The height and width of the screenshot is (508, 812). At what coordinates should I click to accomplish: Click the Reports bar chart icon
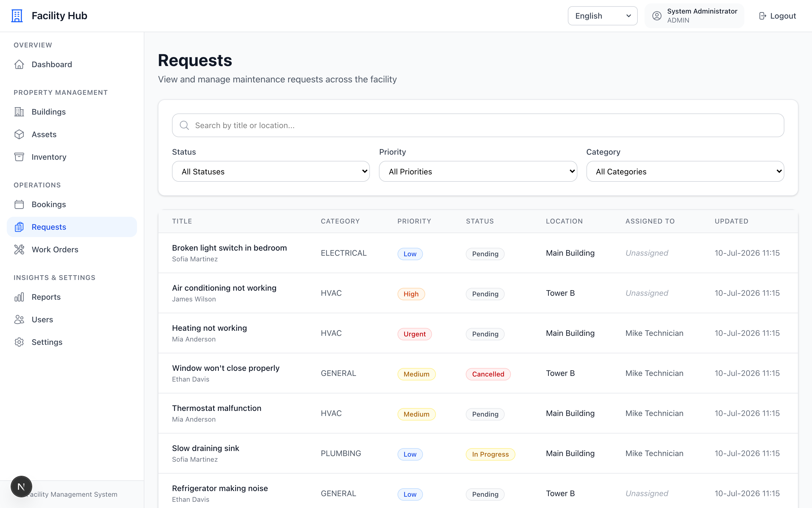click(19, 297)
